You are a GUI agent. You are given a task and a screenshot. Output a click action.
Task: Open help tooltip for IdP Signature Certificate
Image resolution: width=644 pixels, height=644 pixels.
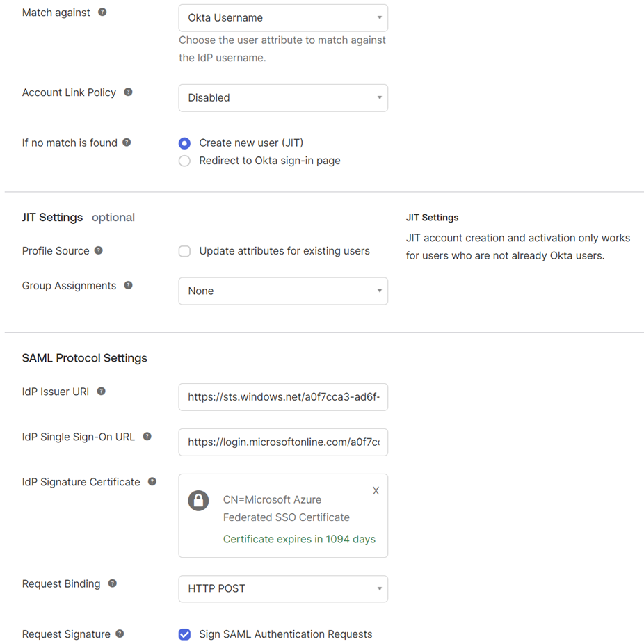click(152, 481)
